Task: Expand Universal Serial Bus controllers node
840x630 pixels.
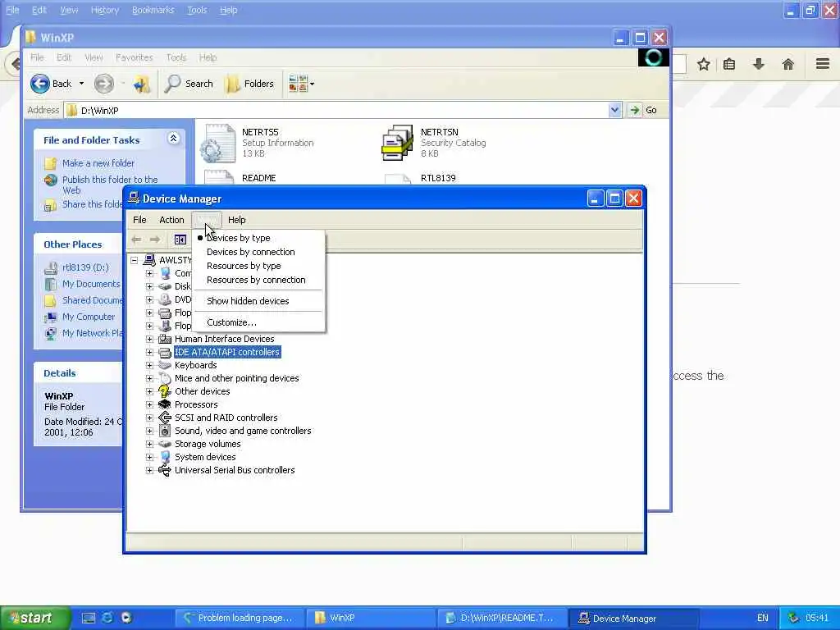Action: click(x=150, y=470)
